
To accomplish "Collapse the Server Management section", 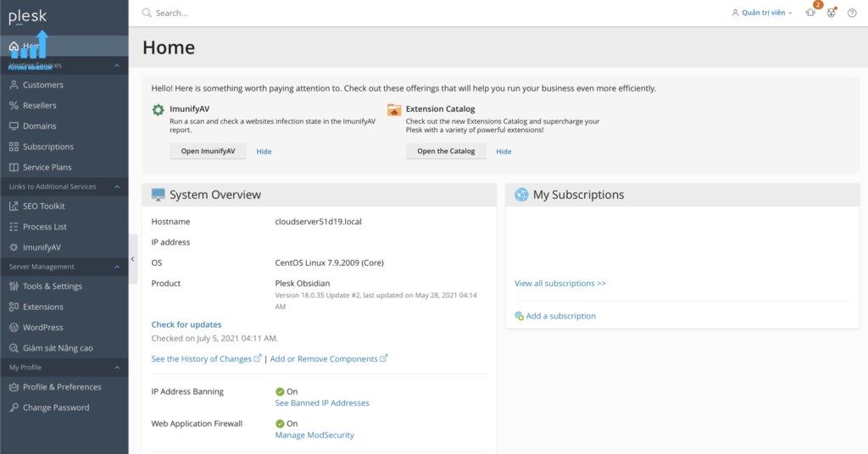I will pyautogui.click(x=117, y=267).
